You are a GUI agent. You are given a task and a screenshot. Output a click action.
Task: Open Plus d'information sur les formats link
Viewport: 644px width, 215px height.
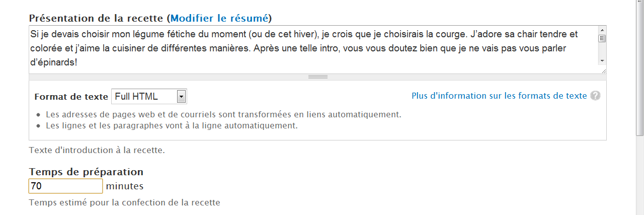click(x=499, y=96)
